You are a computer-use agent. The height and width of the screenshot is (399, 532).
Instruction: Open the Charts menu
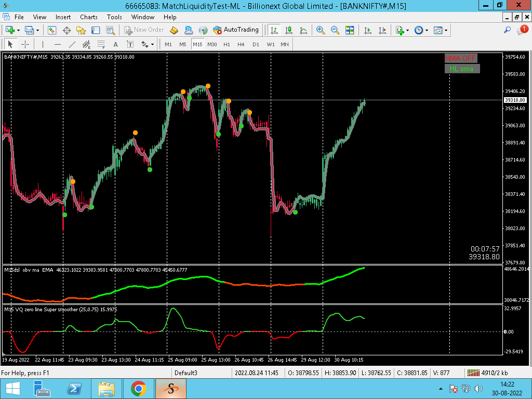tap(89, 17)
